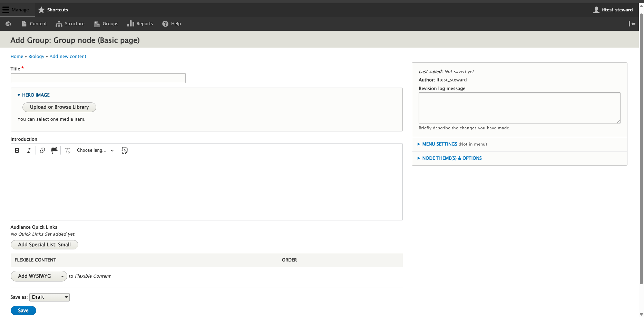Apply italic formatting in the Introduction editor
The width and height of the screenshot is (644, 317).
click(29, 150)
